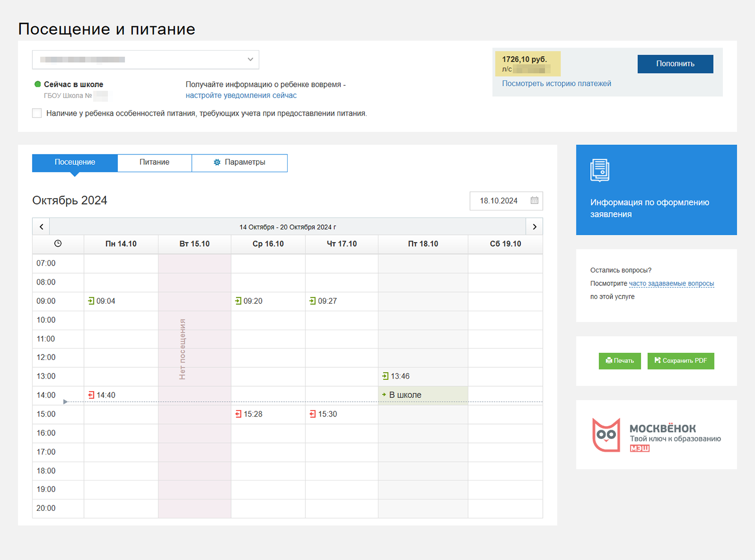Open the calendar icon in date field
The height and width of the screenshot is (560, 755).
point(534,201)
